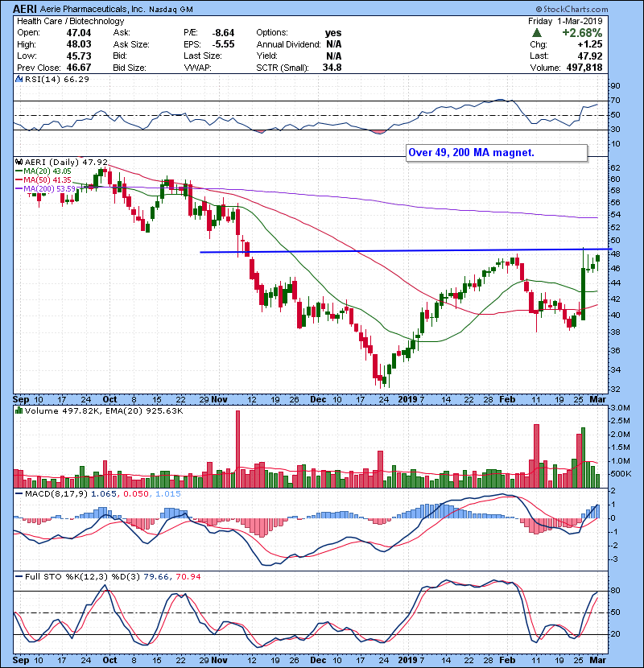The image size is (644, 668).
Task: Click the 'Over 49, 200 MA magnet.' annotation box
Action: click(x=497, y=153)
